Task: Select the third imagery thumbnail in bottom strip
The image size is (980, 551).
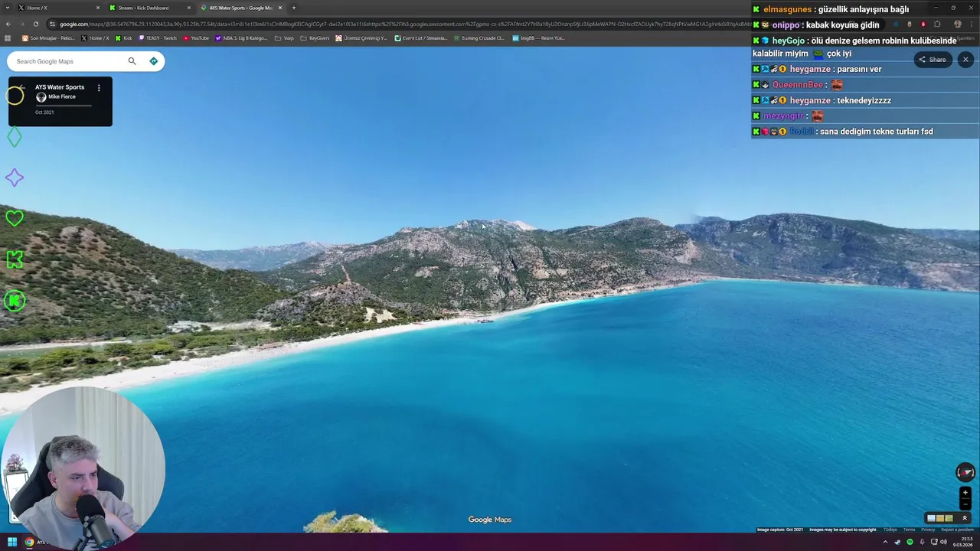Action: (x=949, y=518)
